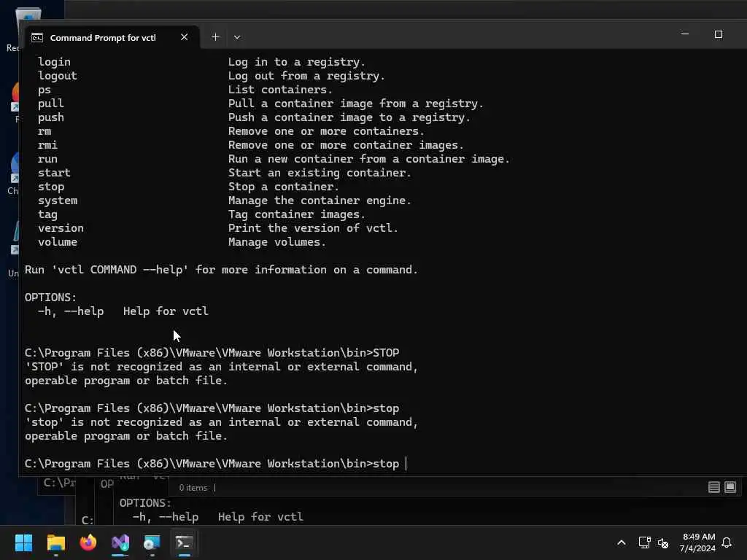Open the notifications bell icon
The height and width of the screenshot is (560, 747).
(727, 542)
